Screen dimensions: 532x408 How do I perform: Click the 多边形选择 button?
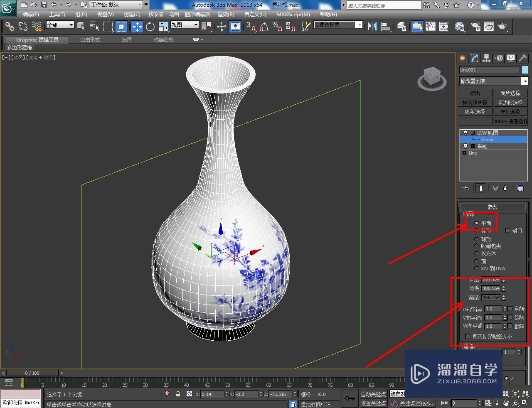click(510, 102)
